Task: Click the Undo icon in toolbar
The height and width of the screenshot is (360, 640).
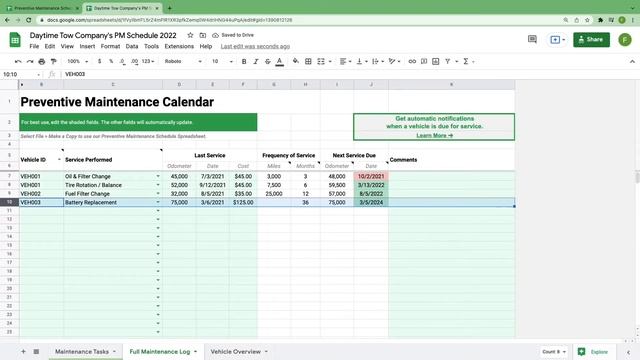Action: [18, 61]
